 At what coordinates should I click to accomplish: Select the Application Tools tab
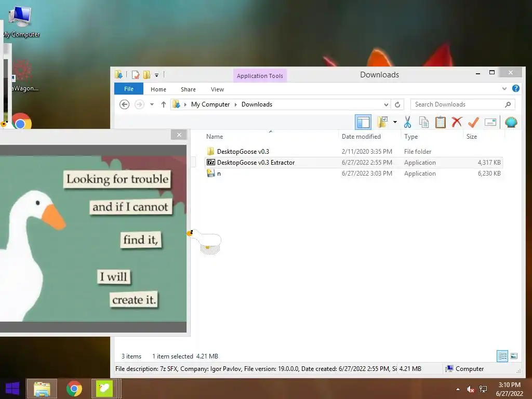260,76
